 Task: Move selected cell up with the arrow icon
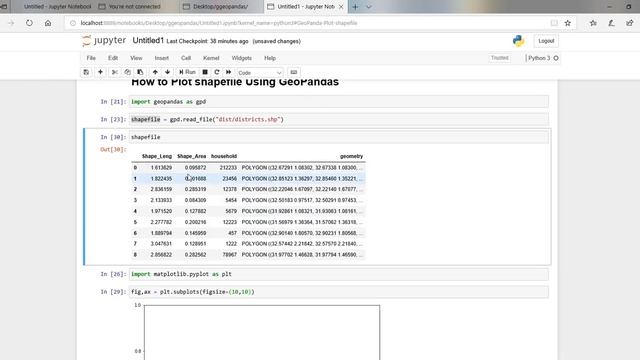click(x=155, y=72)
